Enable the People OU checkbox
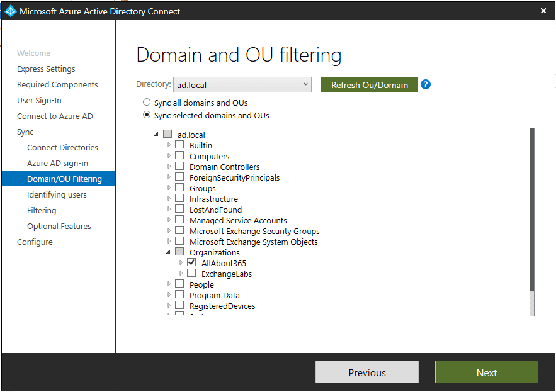The image size is (556, 392). point(179,284)
